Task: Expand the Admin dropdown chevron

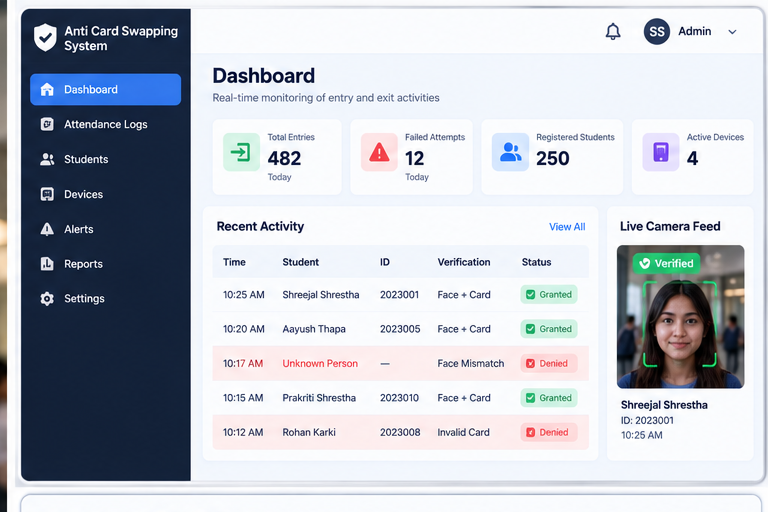Action: pos(732,32)
